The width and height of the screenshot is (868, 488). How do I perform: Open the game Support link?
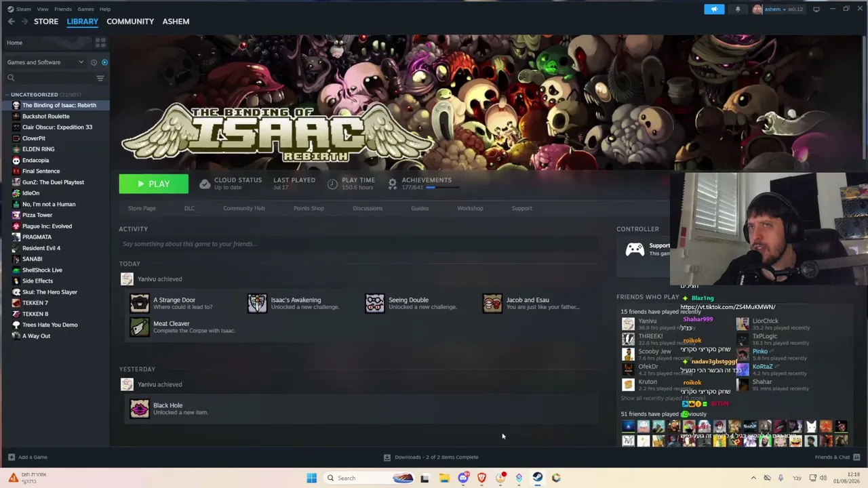click(521, 208)
